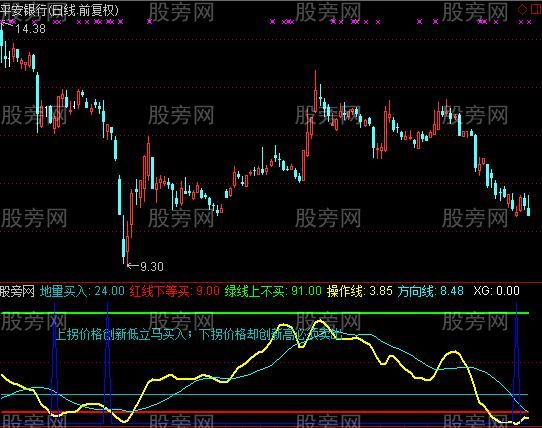Select the 红线下等买: 9.00 indicator label
Viewport: 542px width, 428px height.
pos(175,291)
